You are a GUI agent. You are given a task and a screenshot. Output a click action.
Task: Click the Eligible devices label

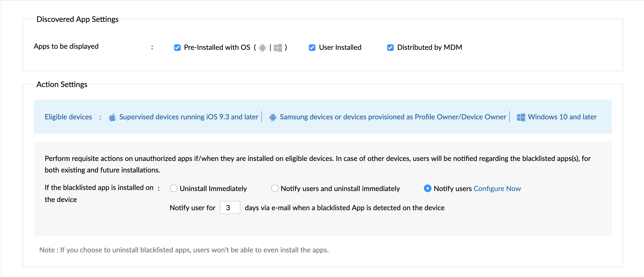(x=68, y=117)
